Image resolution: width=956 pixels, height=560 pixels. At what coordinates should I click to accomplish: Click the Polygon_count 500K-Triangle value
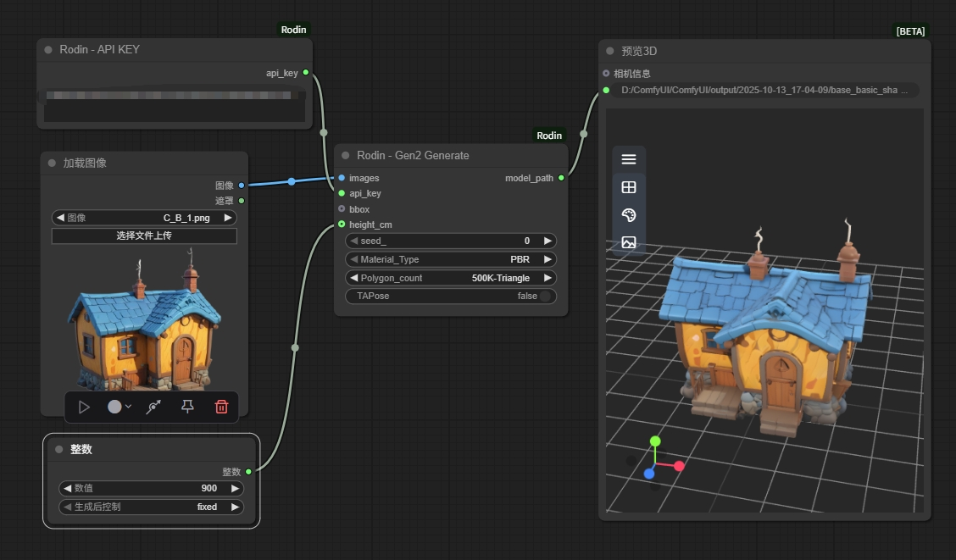click(501, 278)
